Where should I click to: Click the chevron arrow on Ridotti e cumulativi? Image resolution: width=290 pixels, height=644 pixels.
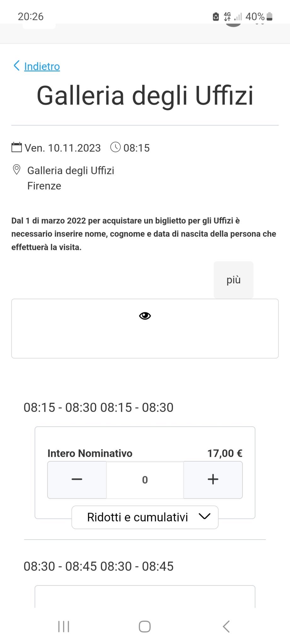click(204, 516)
